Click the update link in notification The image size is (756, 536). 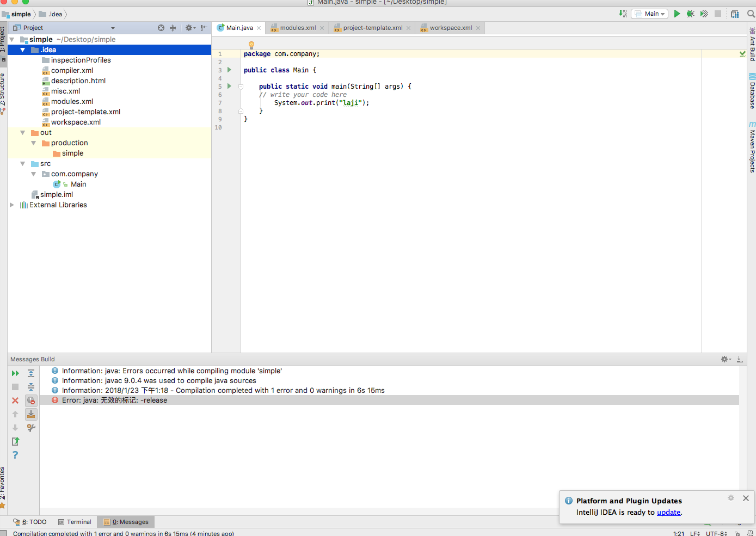(669, 513)
